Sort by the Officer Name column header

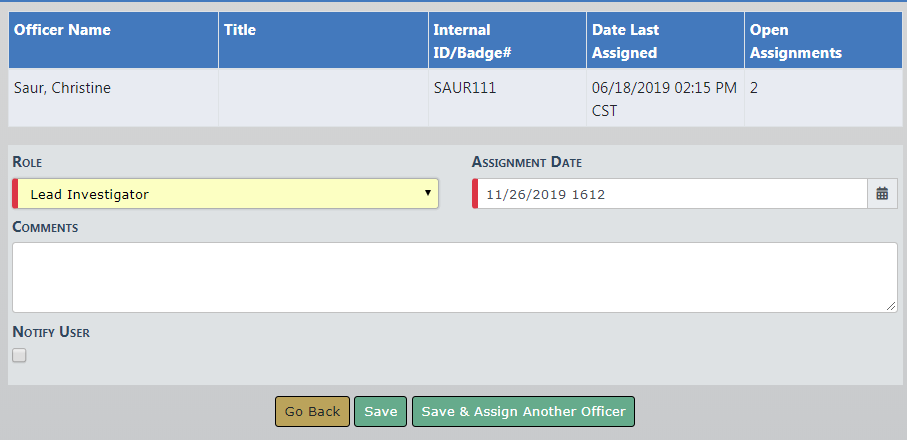pos(62,30)
